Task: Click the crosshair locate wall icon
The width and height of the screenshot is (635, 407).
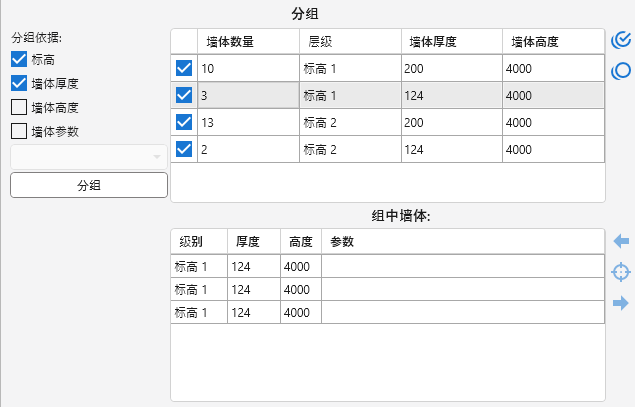Action: coord(621,272)
